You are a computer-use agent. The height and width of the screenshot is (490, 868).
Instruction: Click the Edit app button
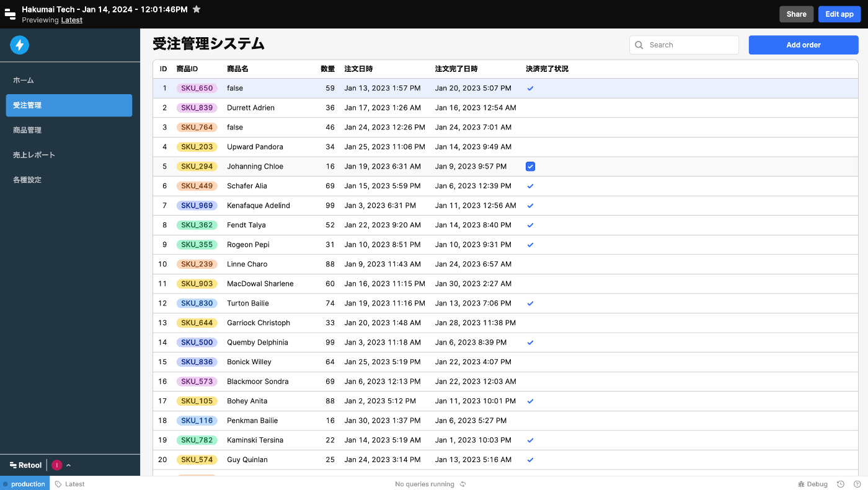click(839, 14)
